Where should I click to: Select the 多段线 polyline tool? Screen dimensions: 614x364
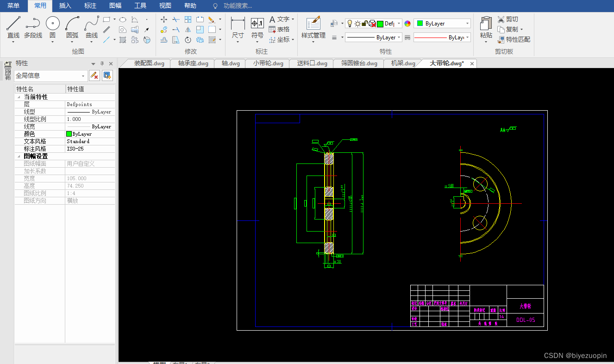tap(33, 28)
